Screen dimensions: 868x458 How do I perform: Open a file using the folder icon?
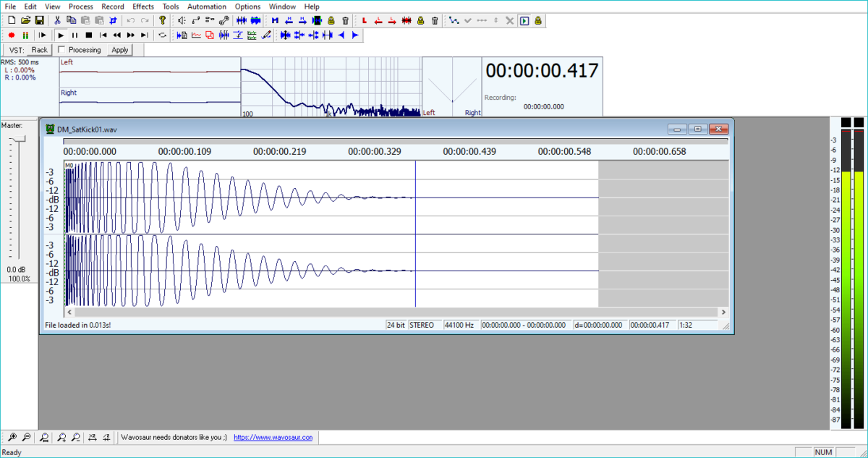coord(25,20)
